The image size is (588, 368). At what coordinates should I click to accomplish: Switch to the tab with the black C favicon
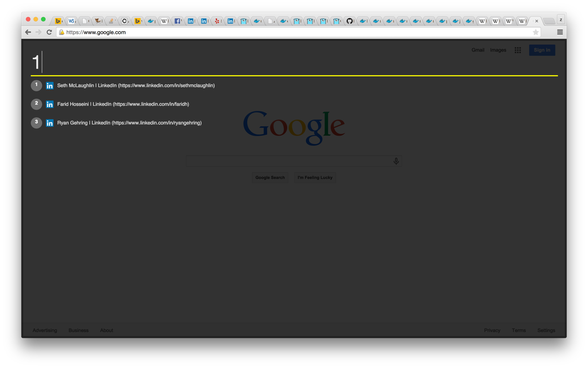(124, 21)
